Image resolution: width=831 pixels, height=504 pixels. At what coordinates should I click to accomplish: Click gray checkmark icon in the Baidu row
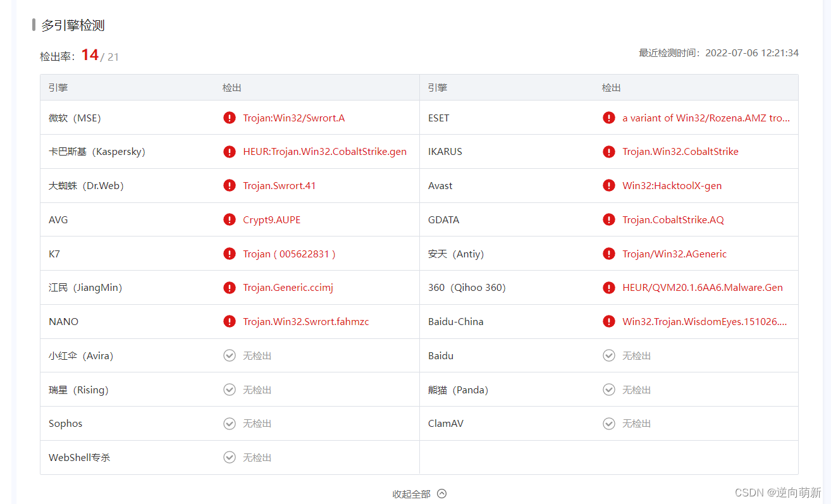(609, 355)
